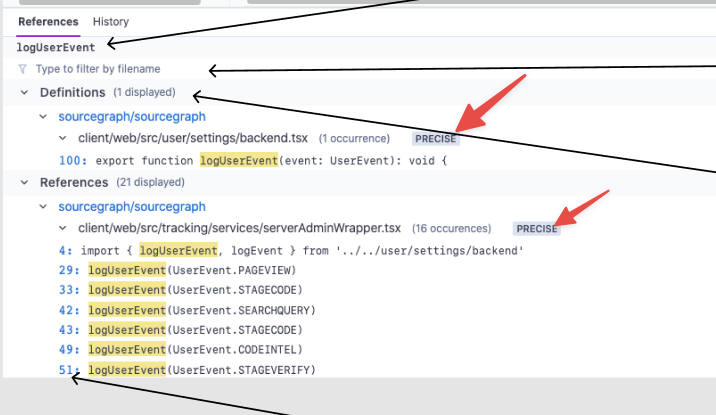Collapse the serverAdminWrapper.tsx file group
The height and width of the screenshot is (415, 716).
click(63, 228)
